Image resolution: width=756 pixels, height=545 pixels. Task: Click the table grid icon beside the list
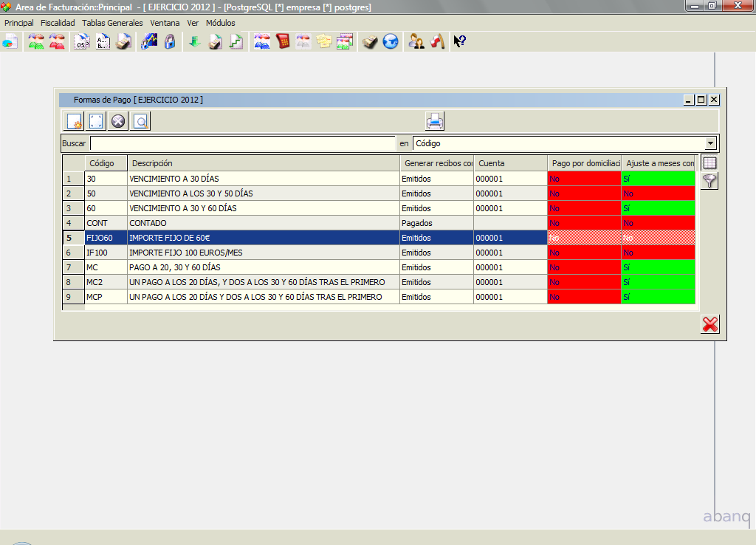click(x=709, y=163)
